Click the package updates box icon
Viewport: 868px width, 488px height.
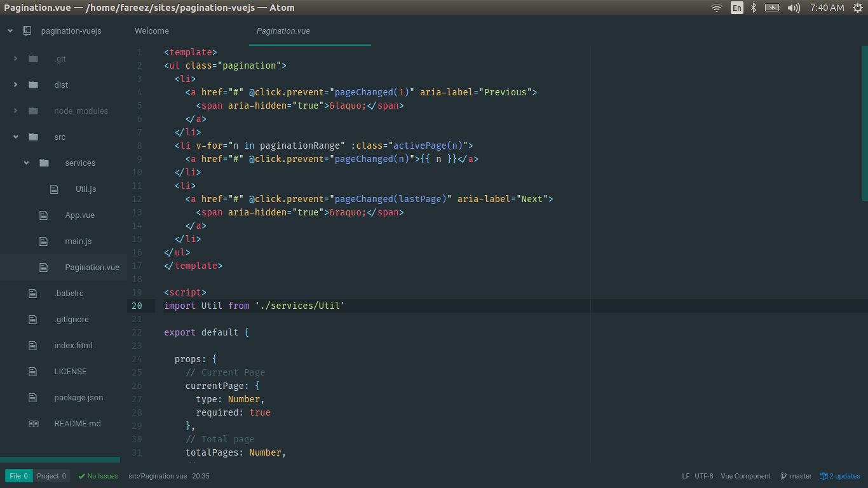tap(824, 476)
